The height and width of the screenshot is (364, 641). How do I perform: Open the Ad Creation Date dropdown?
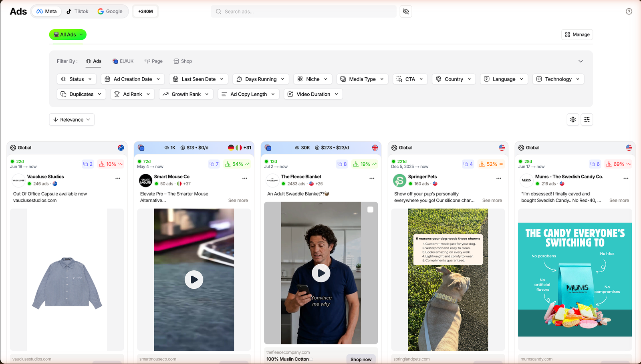tap(133, 79)
